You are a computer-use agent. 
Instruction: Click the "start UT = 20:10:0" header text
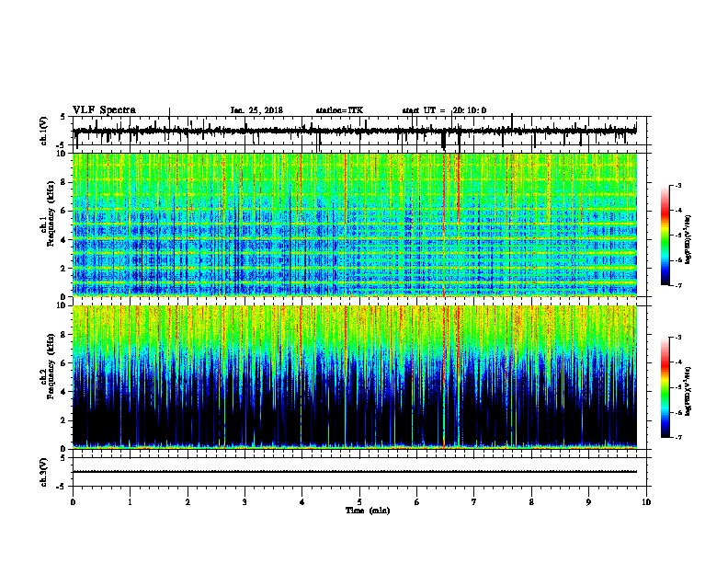pyautogui.click(x=444, y=110)
